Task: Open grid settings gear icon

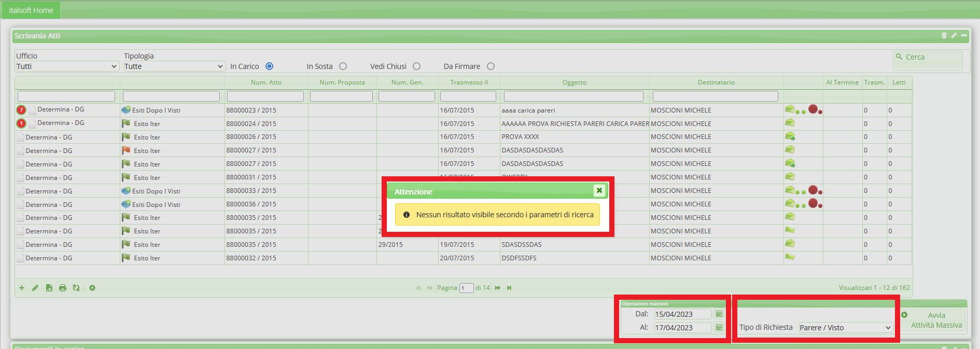Action: pyautogui.click(x=92, y=288)
